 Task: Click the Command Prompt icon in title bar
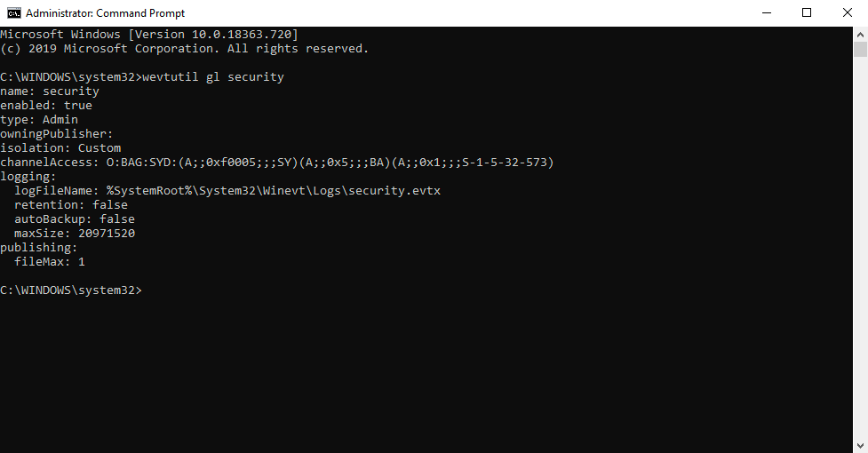pos(14,12)
